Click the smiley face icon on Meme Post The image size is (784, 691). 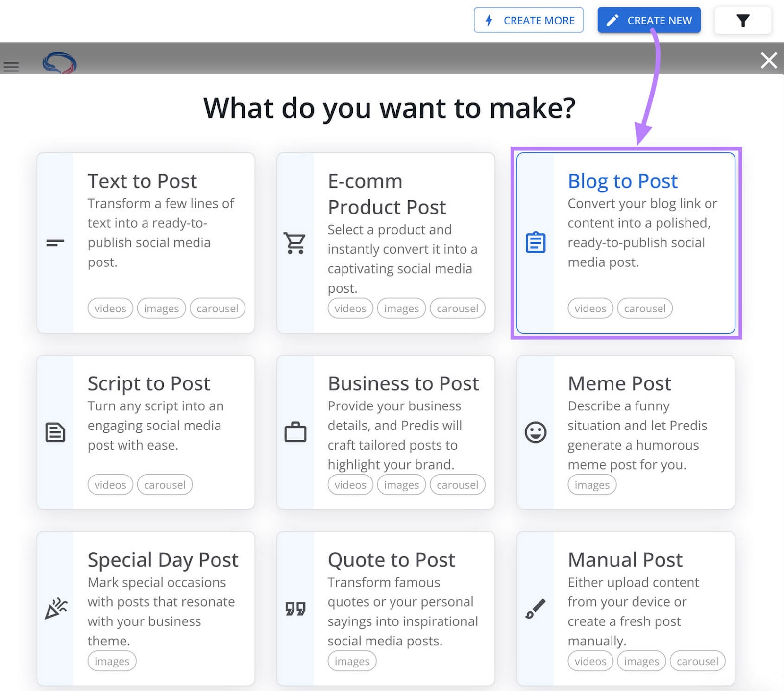(535, 432)
